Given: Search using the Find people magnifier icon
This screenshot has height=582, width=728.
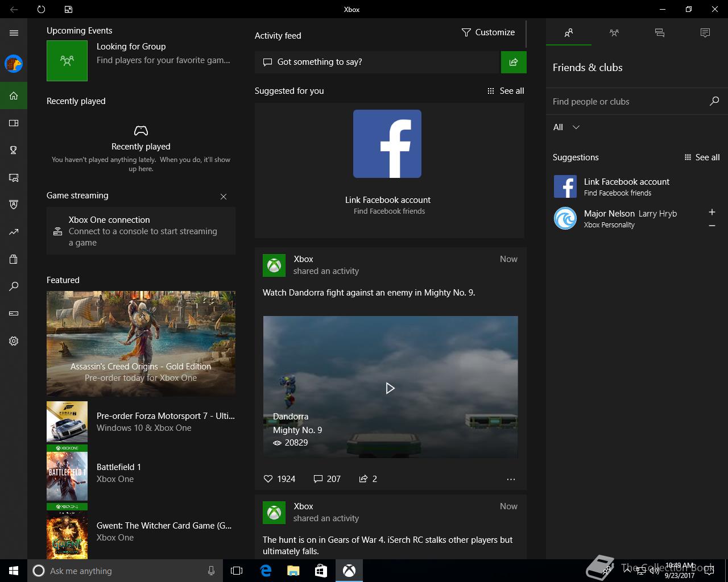Looking at the screenshot, I should [714, 101].
